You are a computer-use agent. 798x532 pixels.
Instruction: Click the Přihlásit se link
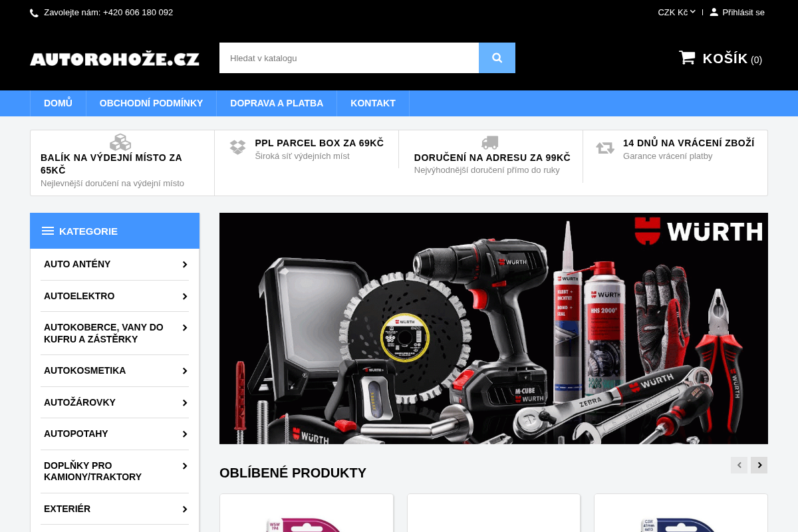(x=743, y=12)
